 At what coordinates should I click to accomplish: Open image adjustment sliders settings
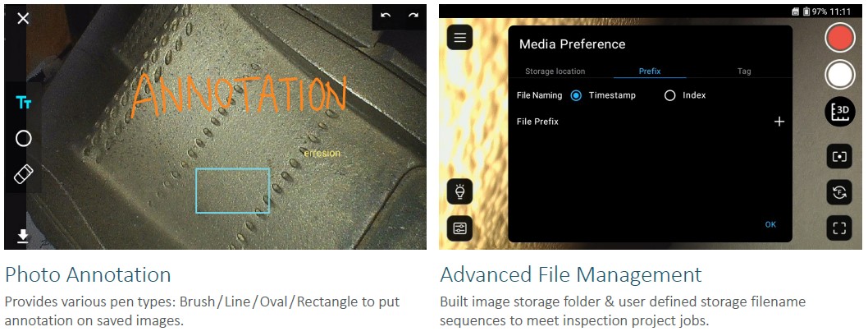click(x=460, y=228)
